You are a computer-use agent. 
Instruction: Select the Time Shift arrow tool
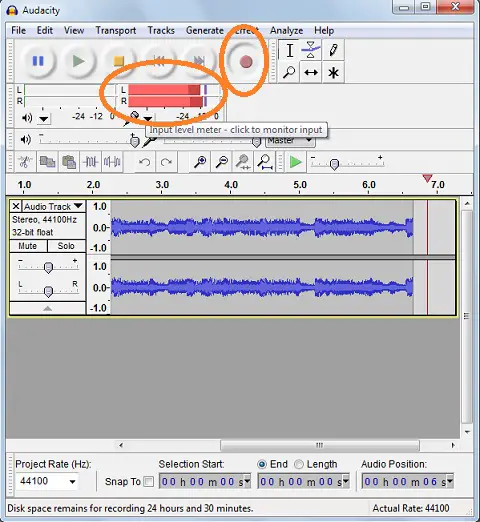311,72
